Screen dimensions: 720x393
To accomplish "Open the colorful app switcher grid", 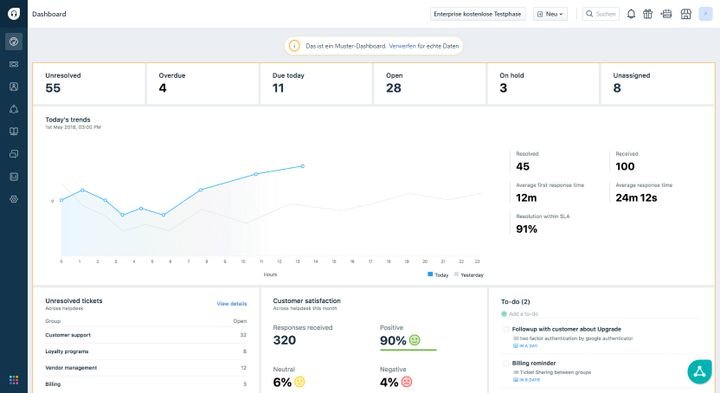I will [x=14, y=380].
